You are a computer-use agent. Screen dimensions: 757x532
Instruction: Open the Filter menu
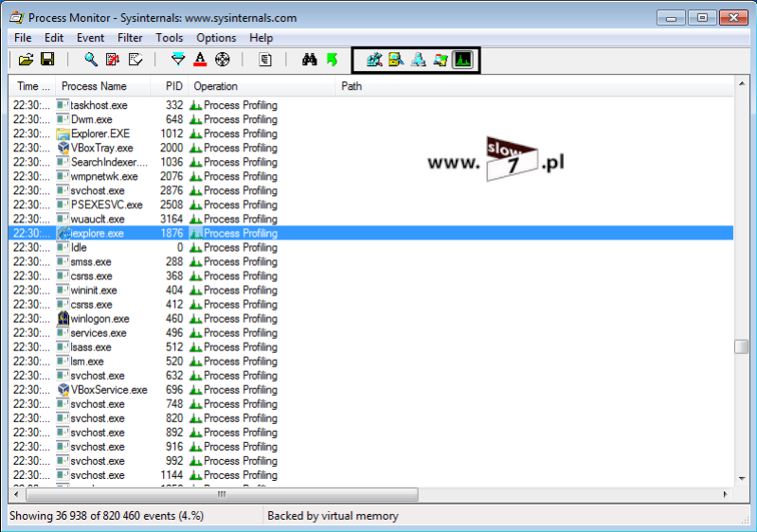[x=130, y=38]
